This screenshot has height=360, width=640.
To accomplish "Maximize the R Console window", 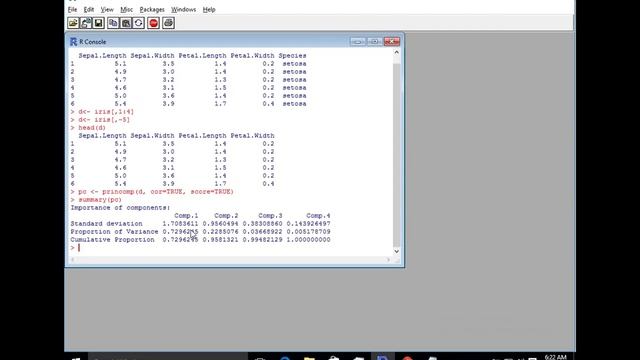I will coord(374,42).
